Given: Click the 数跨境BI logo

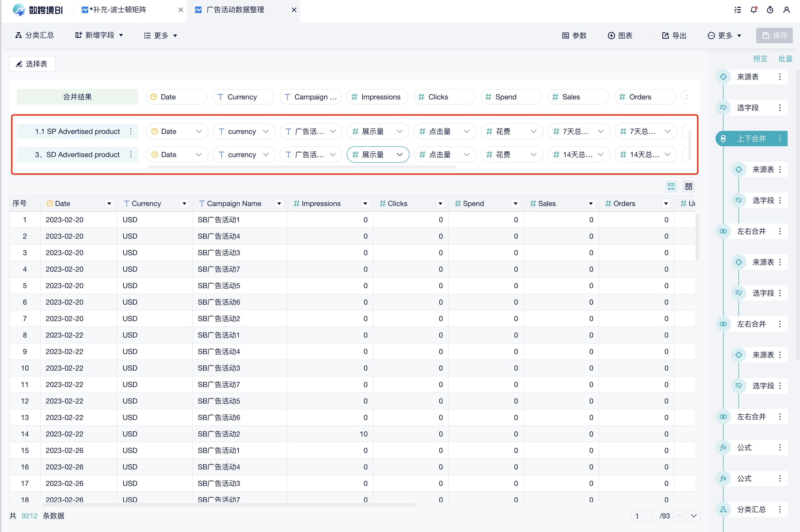Looking at the screenshot, I should (38, 10).
